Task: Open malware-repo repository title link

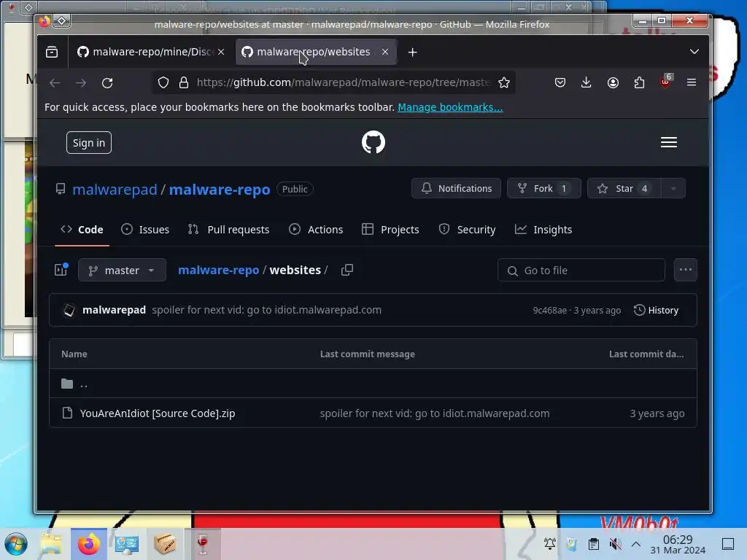Action: pos(220,190)
